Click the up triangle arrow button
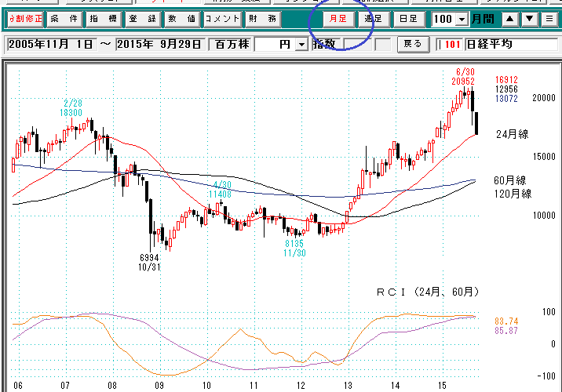Viewport: 562px width, 392px height. (510, 18)
